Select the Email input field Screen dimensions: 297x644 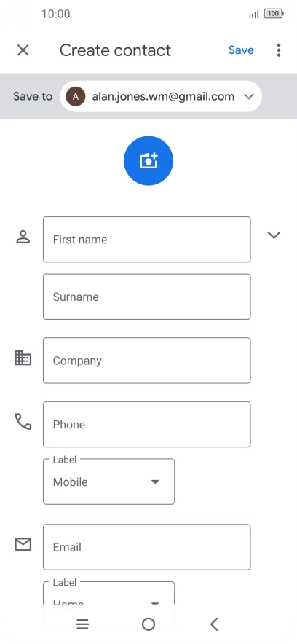[x=147, y=547]
